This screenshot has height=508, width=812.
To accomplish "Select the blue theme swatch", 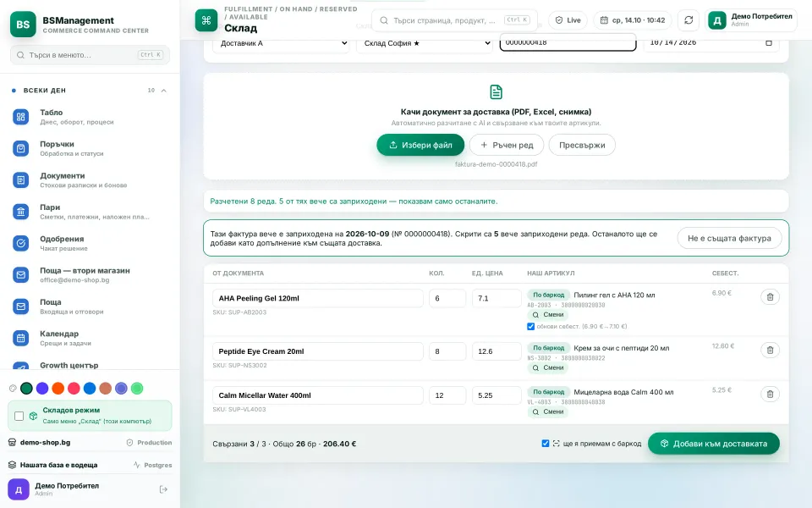I will pos(90,389).
